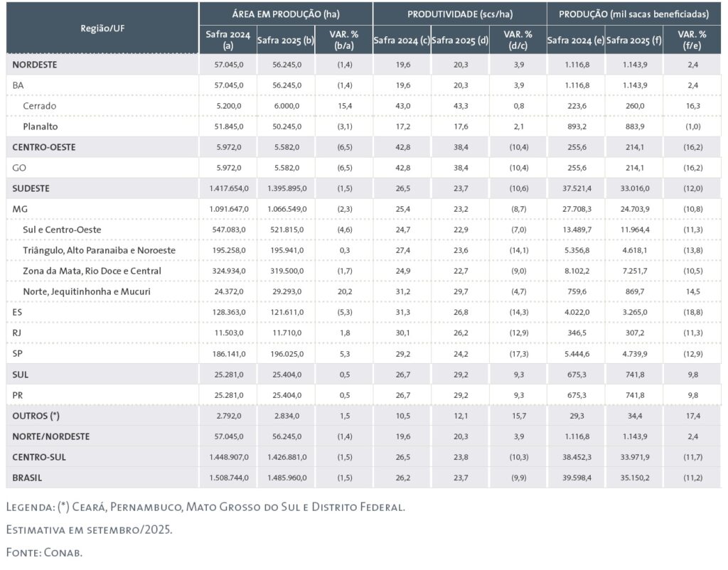728x570 pixels.
Task: Select the ÁREA EM PRODUÇÃO (ha) header
Action: pyautogui.click(x=285, y=14)
